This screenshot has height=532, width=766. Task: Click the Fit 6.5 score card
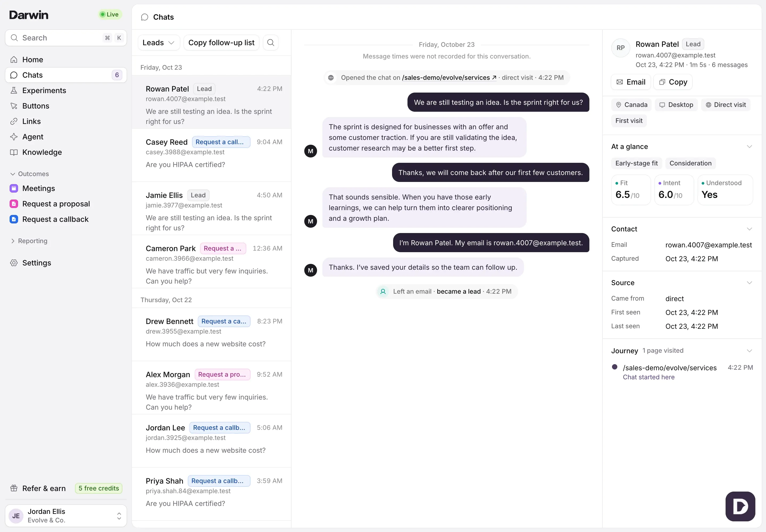631,190
